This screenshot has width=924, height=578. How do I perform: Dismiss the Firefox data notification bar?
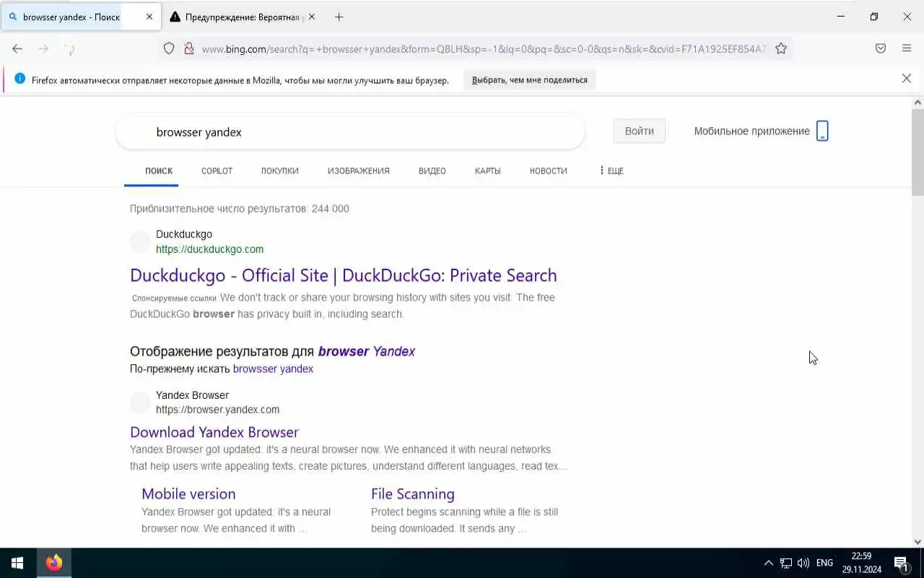(x=907, y=79)
